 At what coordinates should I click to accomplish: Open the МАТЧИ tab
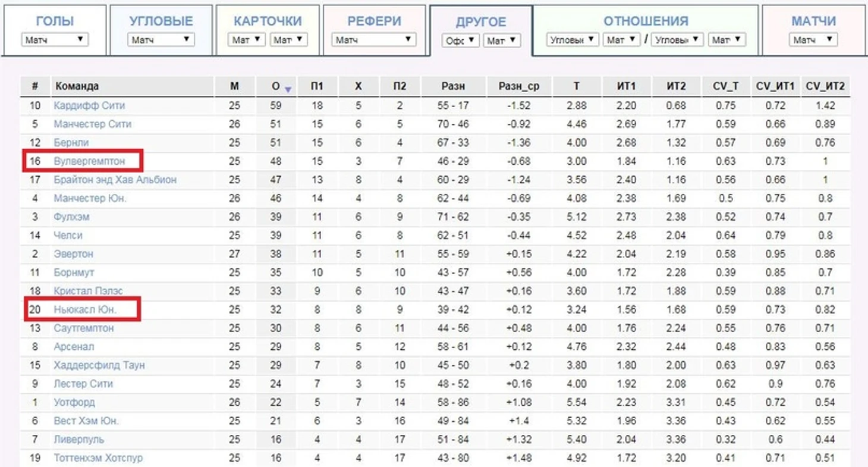813,21
